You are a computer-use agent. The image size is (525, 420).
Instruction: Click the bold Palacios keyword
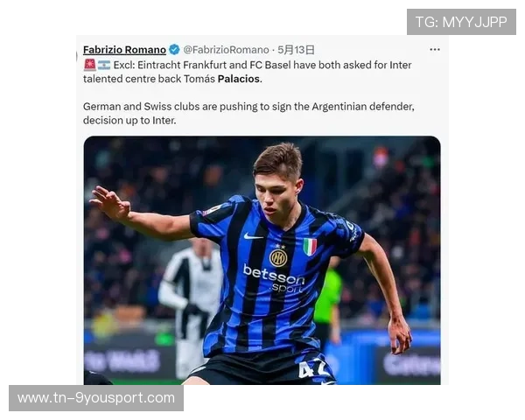click(239, 79)
